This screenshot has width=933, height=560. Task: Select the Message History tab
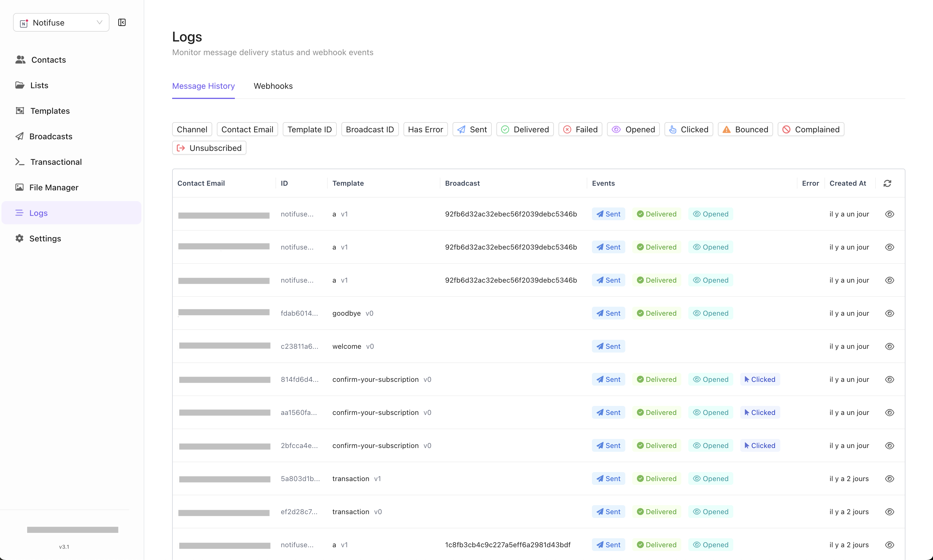coord(203,86)
